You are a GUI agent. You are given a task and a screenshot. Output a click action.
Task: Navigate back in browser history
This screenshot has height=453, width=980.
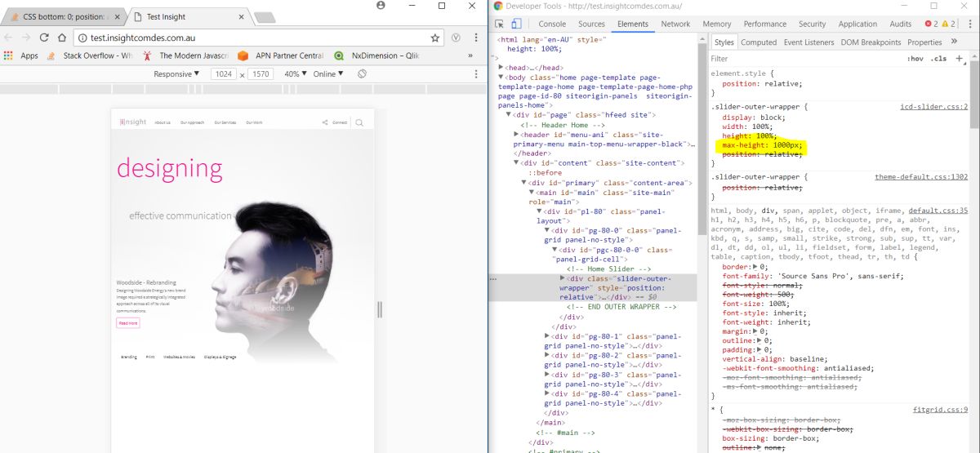8,38
